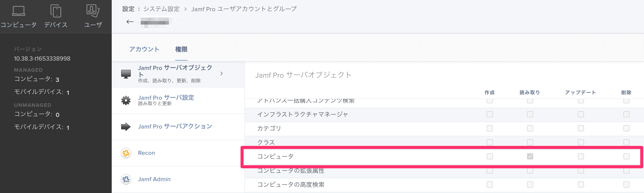Enable 読み取り for インフラストラクチャマネージャ
644x193 pixels.
[530, 114]
